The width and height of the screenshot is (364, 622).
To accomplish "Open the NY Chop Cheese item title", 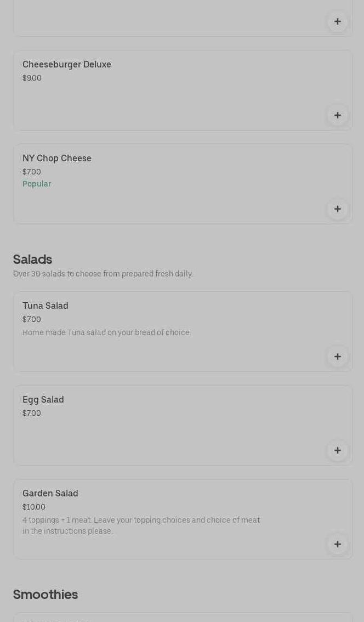I will point(57,159).
